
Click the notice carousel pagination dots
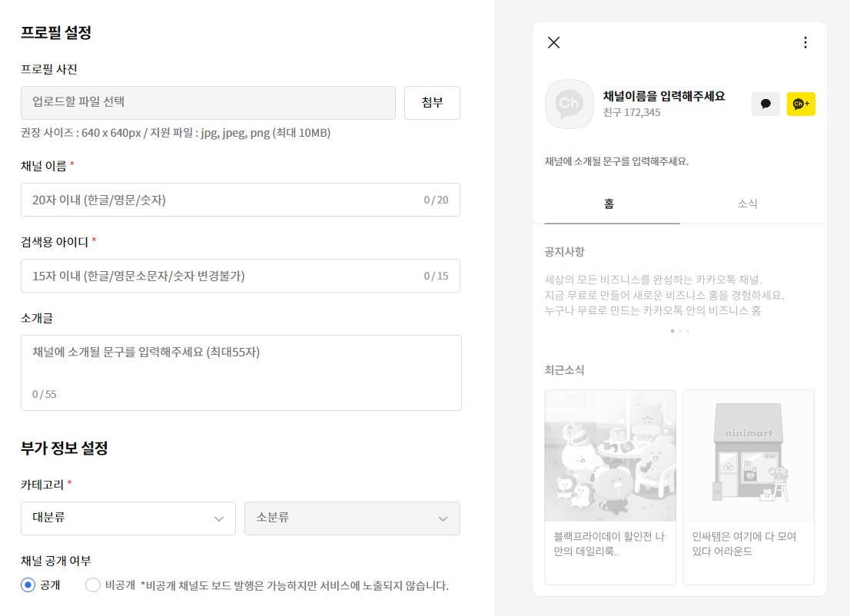pos(680,330)
